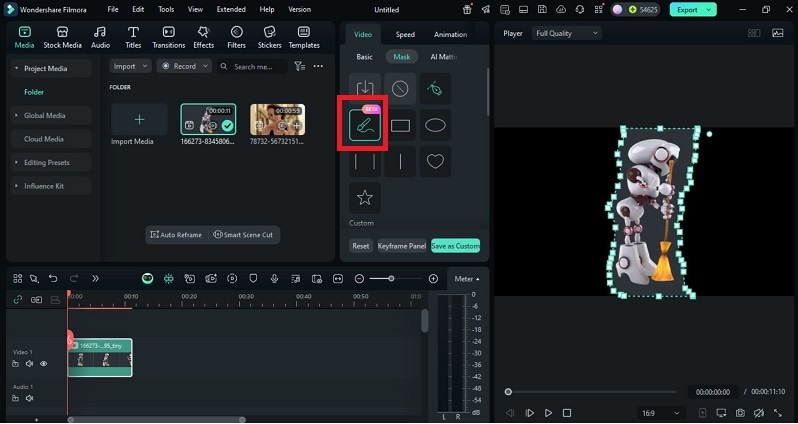The image size is (798, 424).
Task: Open the Stickers library
Action: click(x=269, y=38)
